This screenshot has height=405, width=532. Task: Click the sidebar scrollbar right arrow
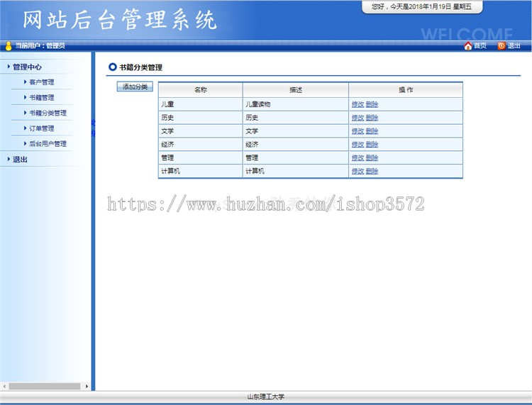pos(87,387)
